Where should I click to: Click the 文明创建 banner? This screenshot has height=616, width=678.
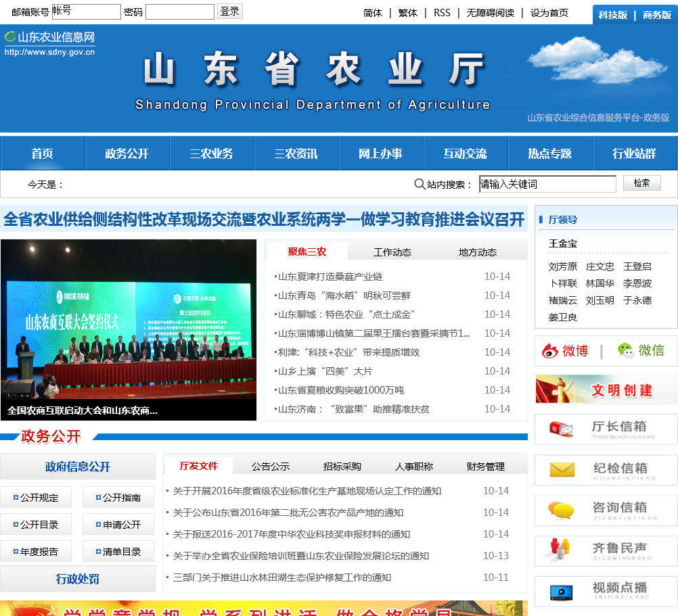606,389
